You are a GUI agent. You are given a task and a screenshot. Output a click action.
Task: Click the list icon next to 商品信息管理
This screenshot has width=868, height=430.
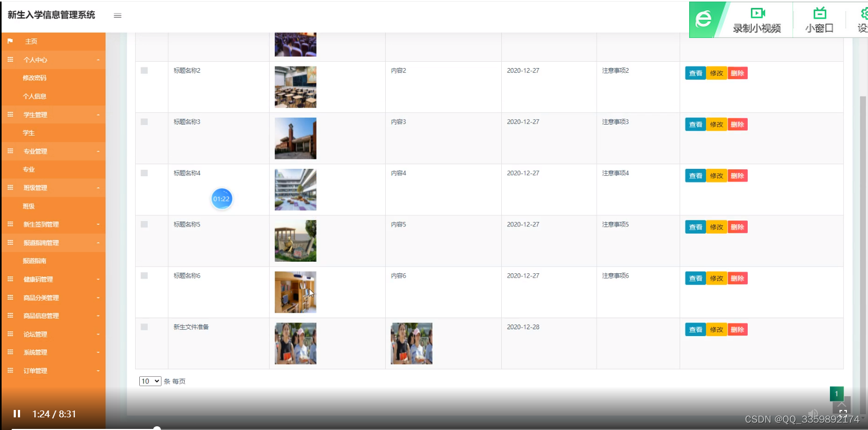[10, 316]
